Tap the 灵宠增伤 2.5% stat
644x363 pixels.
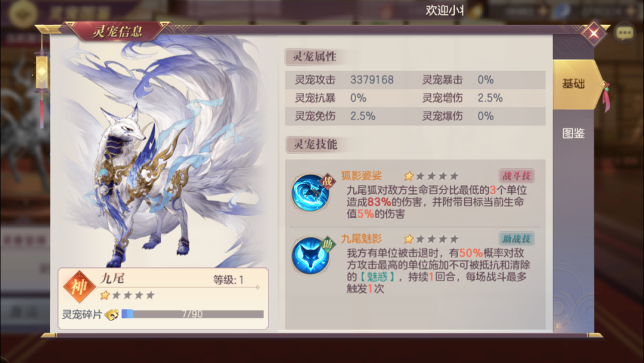462,98
